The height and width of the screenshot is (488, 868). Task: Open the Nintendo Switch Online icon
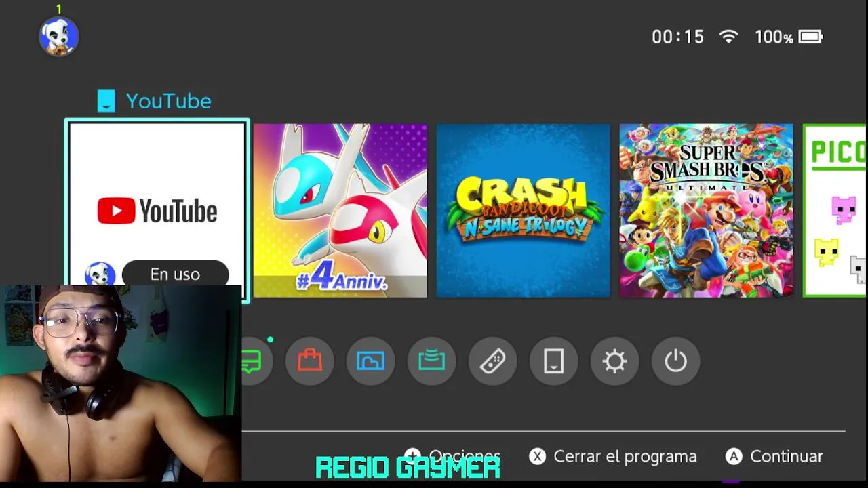pyautogui.click(x=432, y=361)
